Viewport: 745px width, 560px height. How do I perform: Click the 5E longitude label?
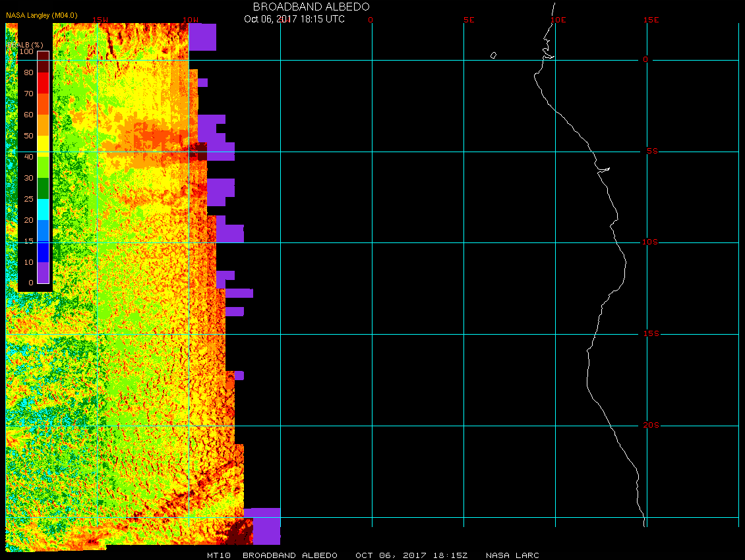pos(469,20)
